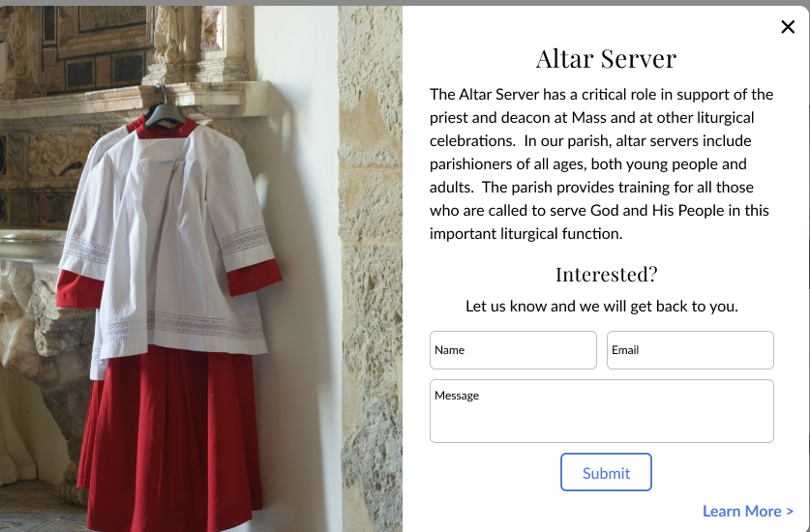Focus the Email input field

pos(690,350)
